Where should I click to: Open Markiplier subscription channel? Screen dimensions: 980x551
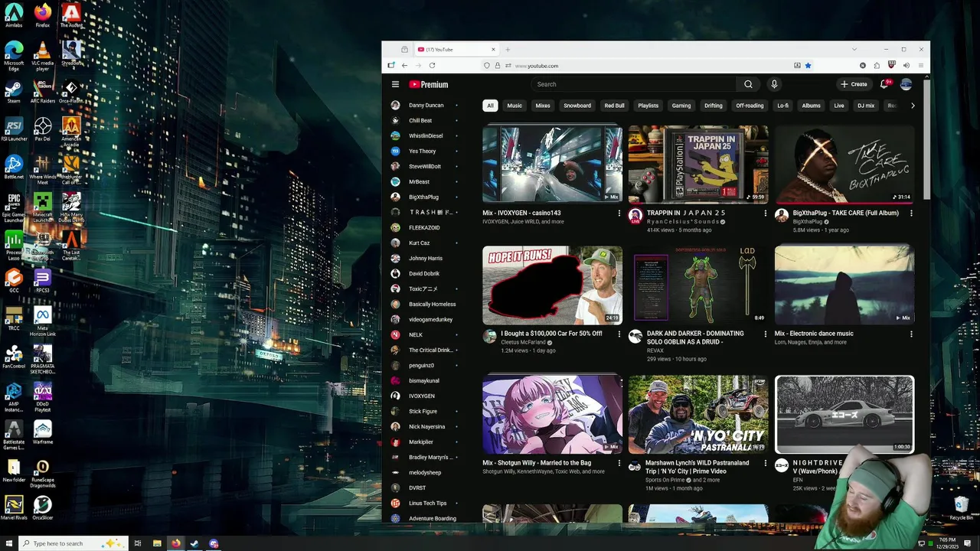click(x=425, y=442)
